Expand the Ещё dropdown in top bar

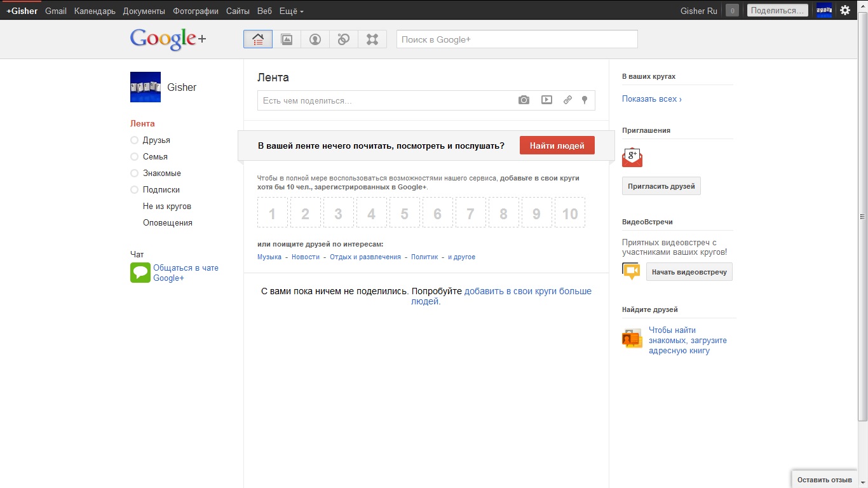[x=292, y=11]
